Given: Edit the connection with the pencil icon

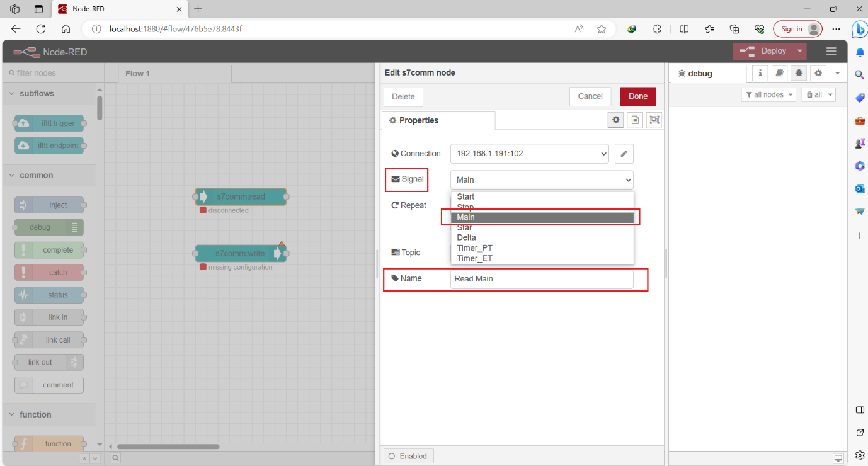Looking at the screenshot, I should click(624, 153).
